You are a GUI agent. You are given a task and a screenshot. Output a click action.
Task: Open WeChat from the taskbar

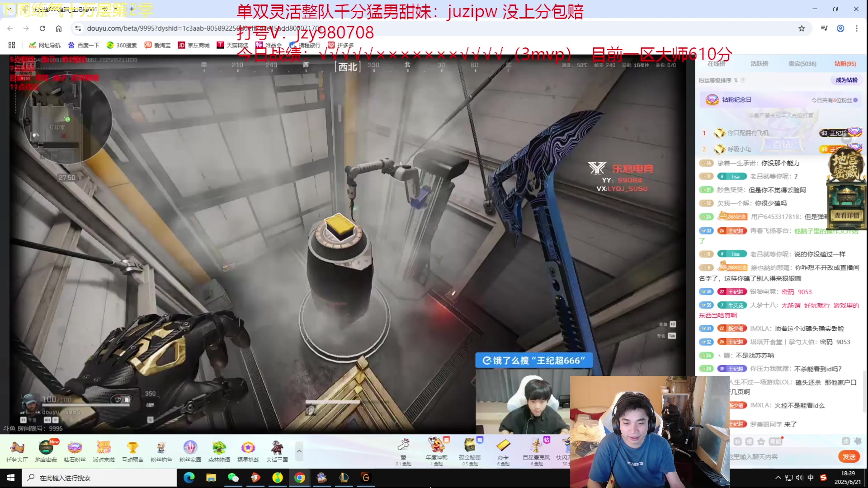coord(233,478)
